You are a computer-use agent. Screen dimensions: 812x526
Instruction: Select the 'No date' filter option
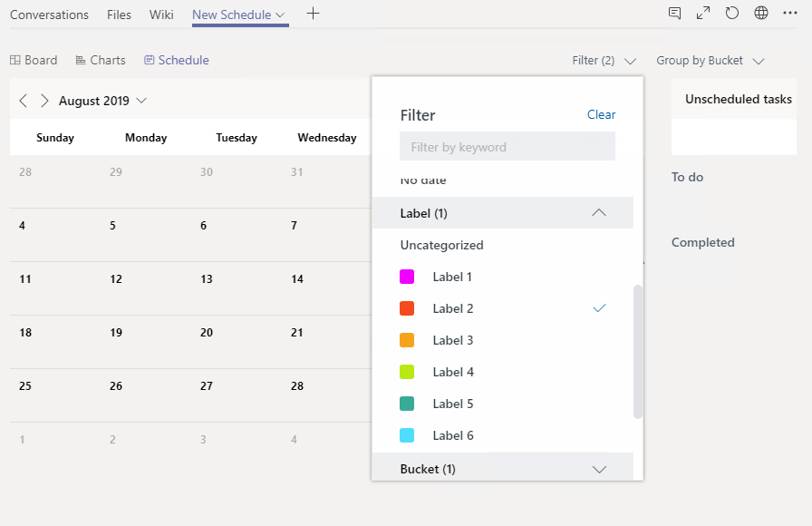423,180
